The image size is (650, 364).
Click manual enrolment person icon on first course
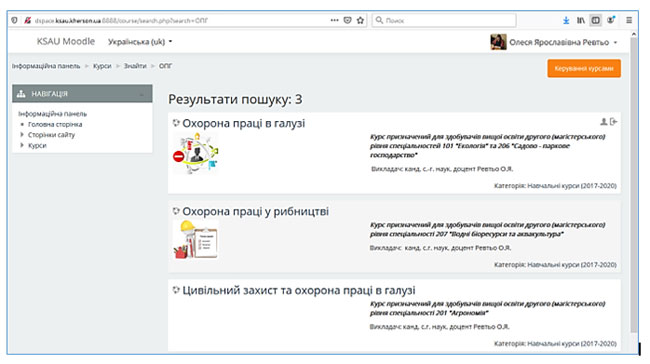point(604,121)
